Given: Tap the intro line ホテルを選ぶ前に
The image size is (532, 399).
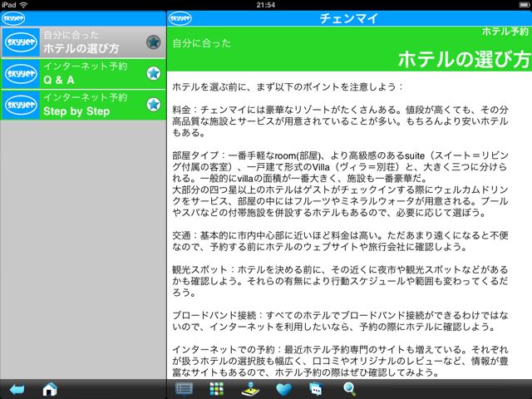Looking at the screenshot, I should (287, 86).
